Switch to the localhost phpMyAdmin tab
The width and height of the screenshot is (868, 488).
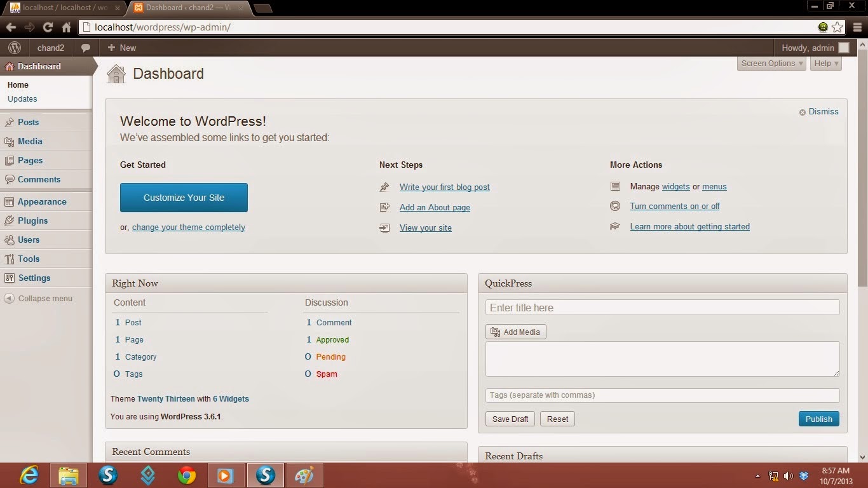click(x=64, y=8)
